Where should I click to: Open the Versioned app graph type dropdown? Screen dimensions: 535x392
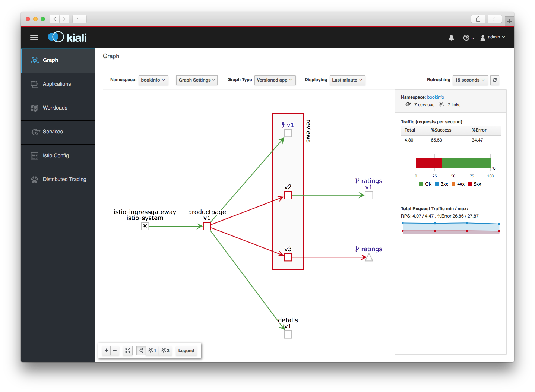[x=275, y=80]
